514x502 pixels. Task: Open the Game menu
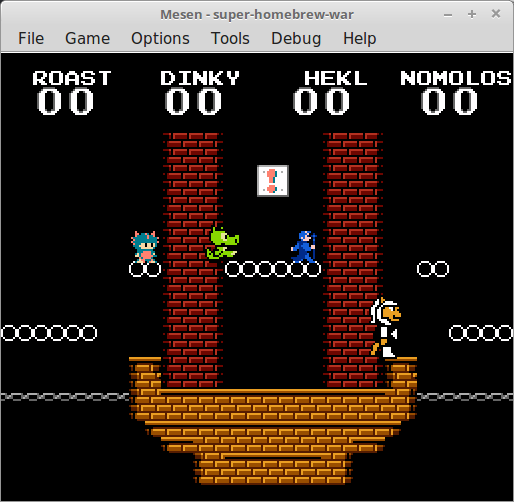click(87, 38)
